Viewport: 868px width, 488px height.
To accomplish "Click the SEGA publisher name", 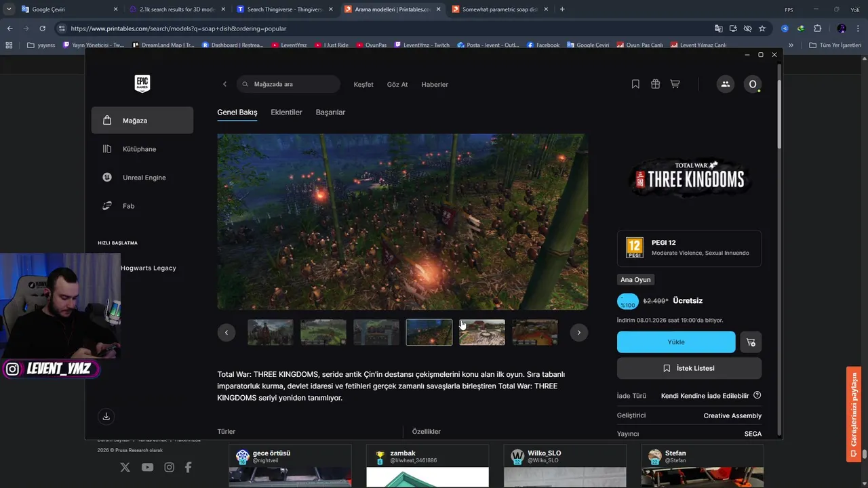I will pyautogui.click(x=753, y=434).
